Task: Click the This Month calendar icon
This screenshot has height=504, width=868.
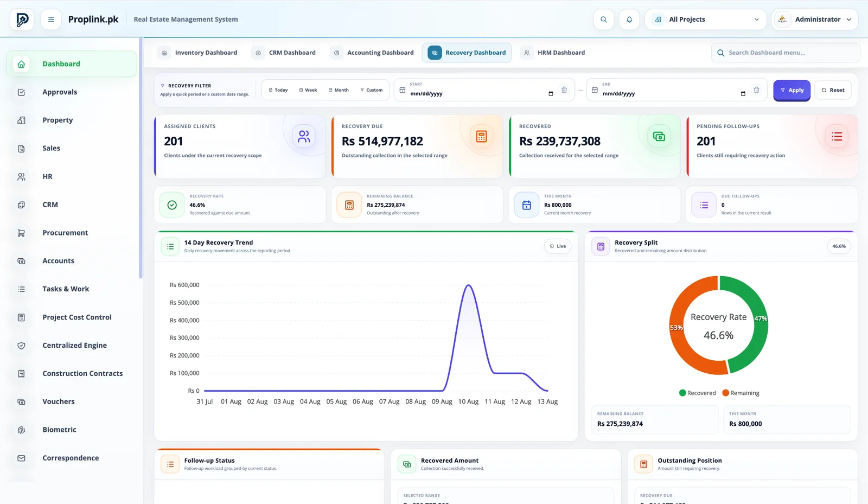Action: (526, 205)
